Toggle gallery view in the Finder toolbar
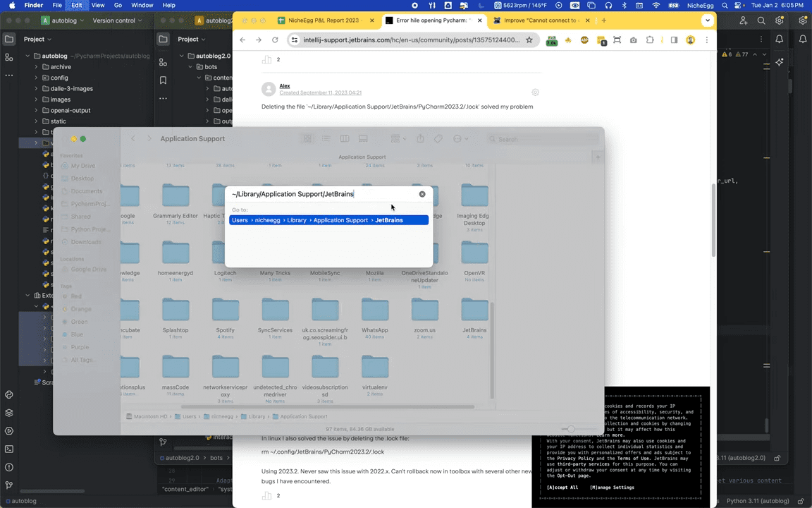 click(362, 139)
